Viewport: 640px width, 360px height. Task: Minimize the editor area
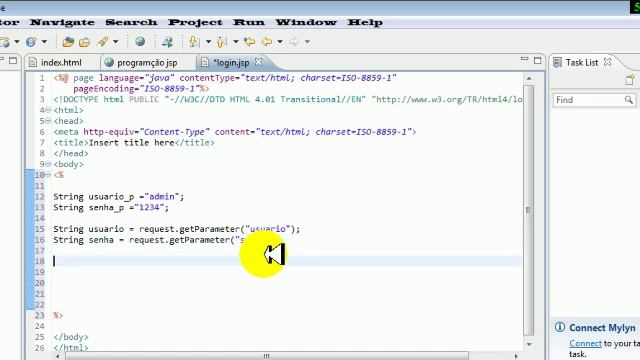(x=524, y=60)
